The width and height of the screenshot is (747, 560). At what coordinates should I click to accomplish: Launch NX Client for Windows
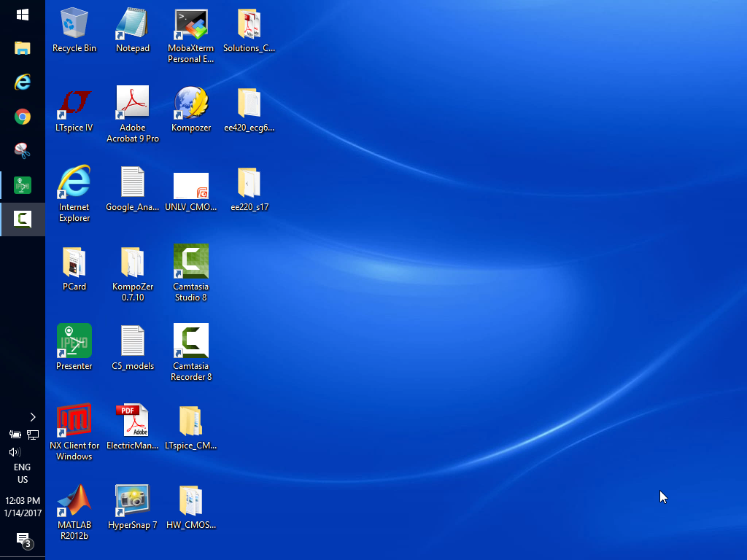(74, 421)
